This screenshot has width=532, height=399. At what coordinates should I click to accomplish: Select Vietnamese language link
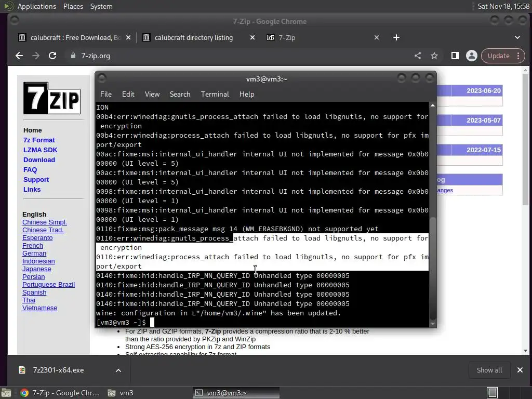(x=39, y=308)
